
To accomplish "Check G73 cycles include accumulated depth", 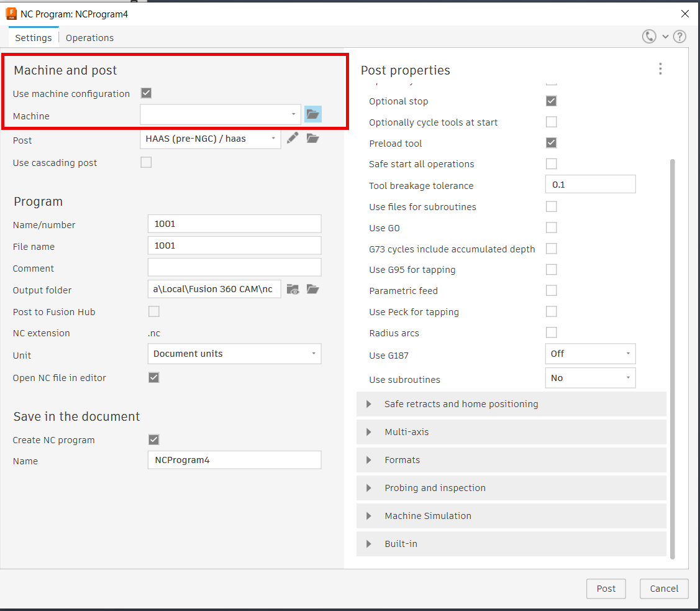I will (x=552, y=249).
